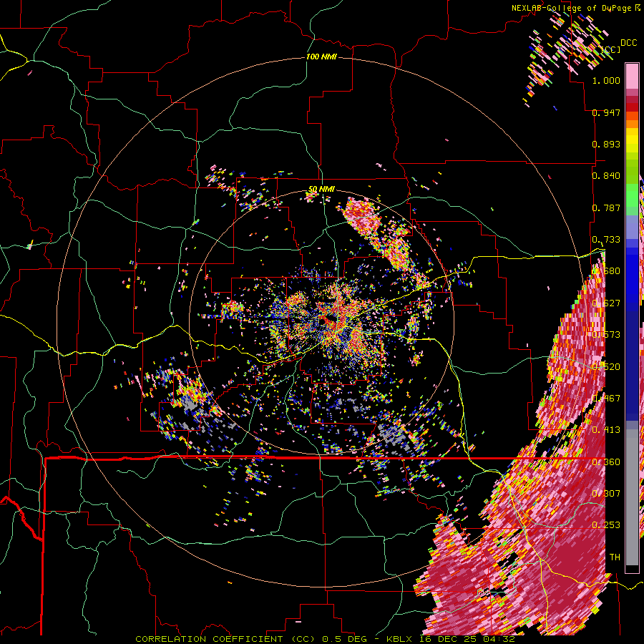Pick the light pink top color bar segment
The image size is (644, 644).
click(x=632, y=76)
